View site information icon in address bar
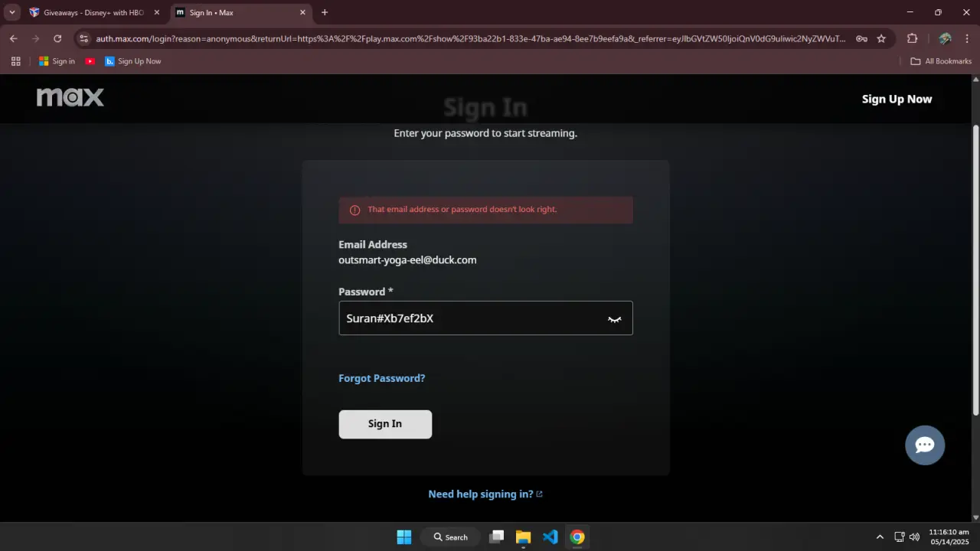The height and width of the screenshot is (551, 980). coord(84,38)
